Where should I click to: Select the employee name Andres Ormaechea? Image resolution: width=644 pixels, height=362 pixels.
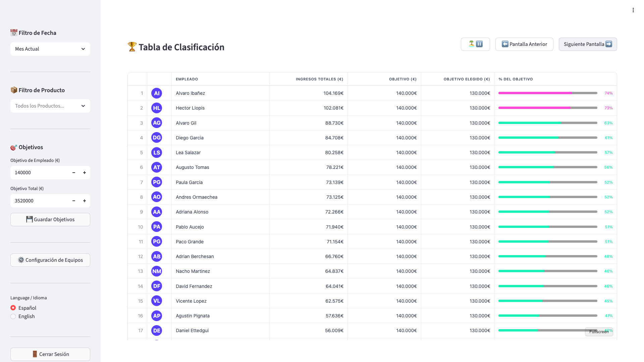[197, 197]
